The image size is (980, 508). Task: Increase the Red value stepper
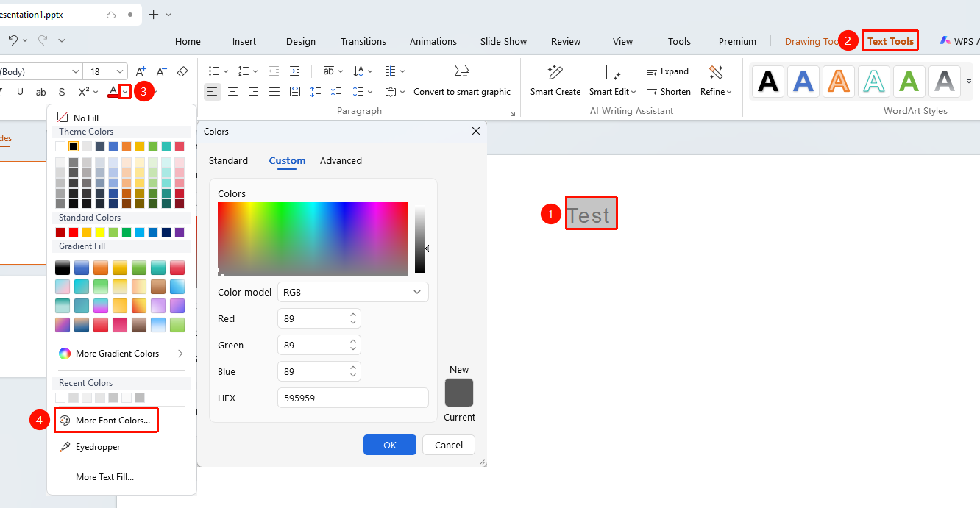coord(353,315)
